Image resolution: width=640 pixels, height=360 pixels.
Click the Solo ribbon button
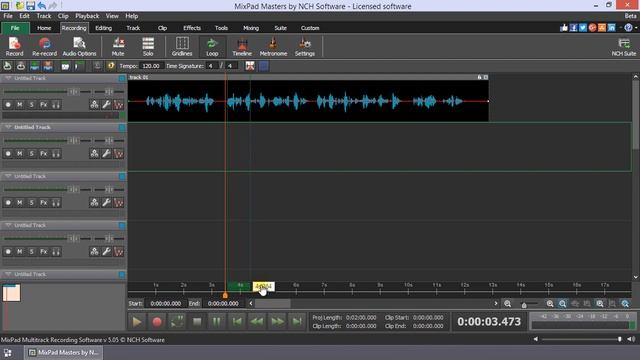pos(148,47)
